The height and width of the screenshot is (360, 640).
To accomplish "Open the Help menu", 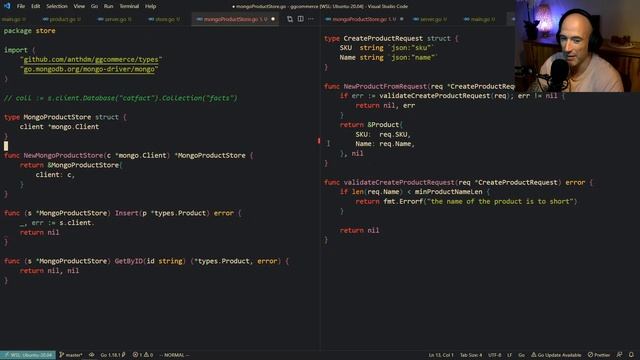I will click(151, 6).
